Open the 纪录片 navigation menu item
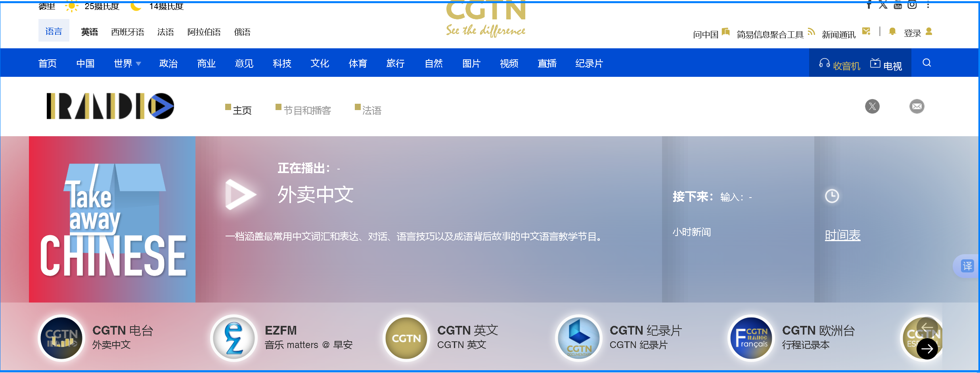The height and width of the screenshot is (373, 980). pyautogui.click(x=589, y=63)
